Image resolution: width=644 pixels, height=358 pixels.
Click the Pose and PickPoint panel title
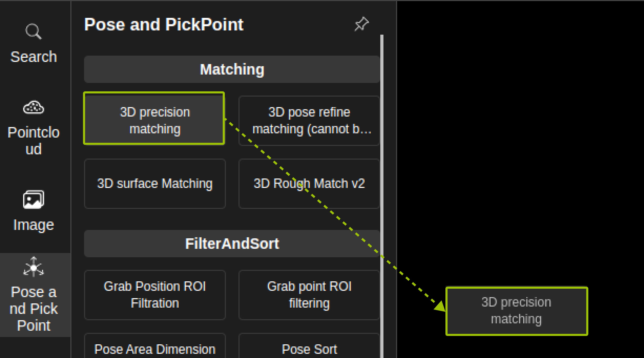pyautogui.click(x=164, y=24)
